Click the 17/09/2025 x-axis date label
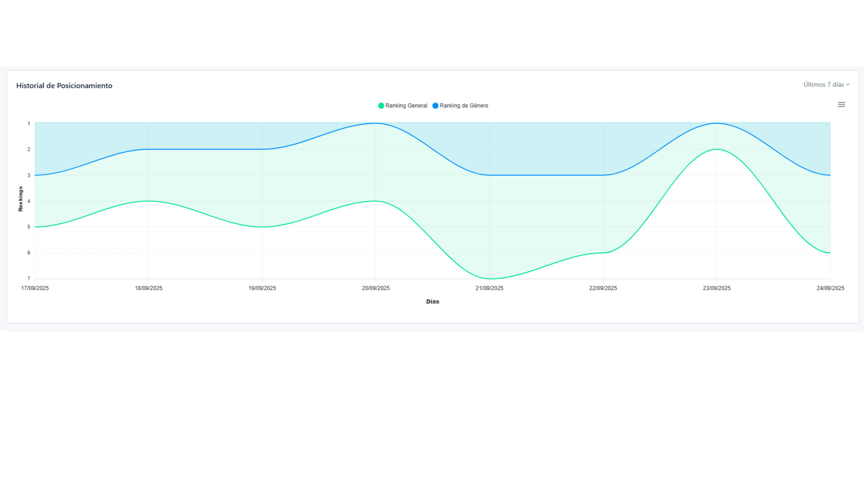Image resolution: width=868 pixels, height=488 pixels. pos(35,288)
